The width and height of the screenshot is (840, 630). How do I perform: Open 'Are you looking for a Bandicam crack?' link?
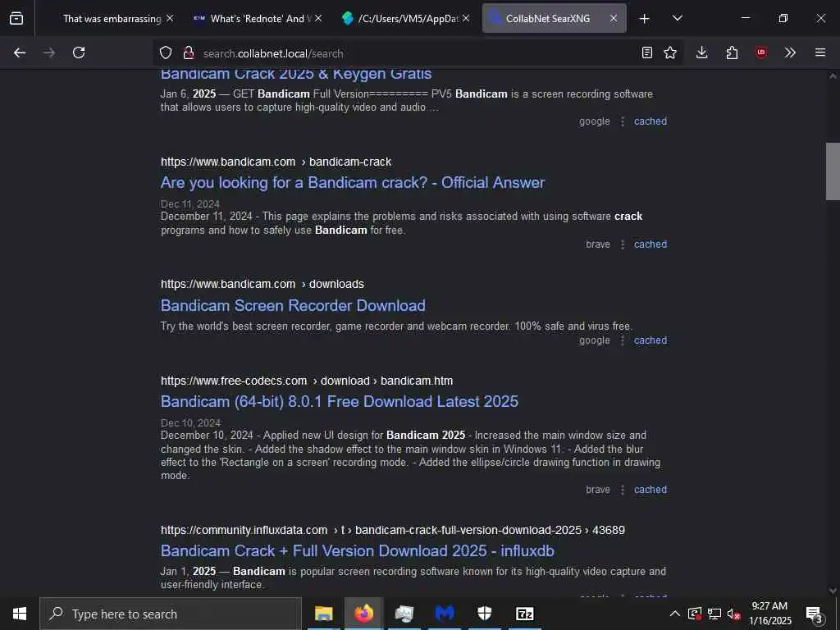[x=353, y=183]
